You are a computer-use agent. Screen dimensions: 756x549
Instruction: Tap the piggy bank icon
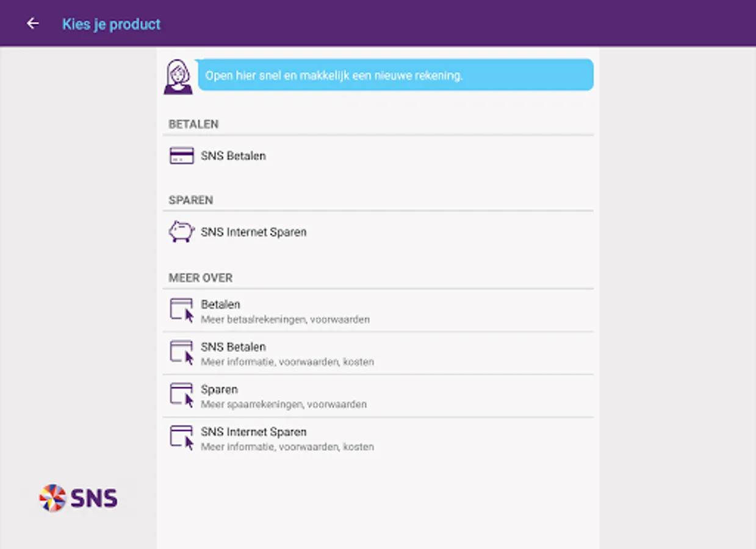[181, 232]
